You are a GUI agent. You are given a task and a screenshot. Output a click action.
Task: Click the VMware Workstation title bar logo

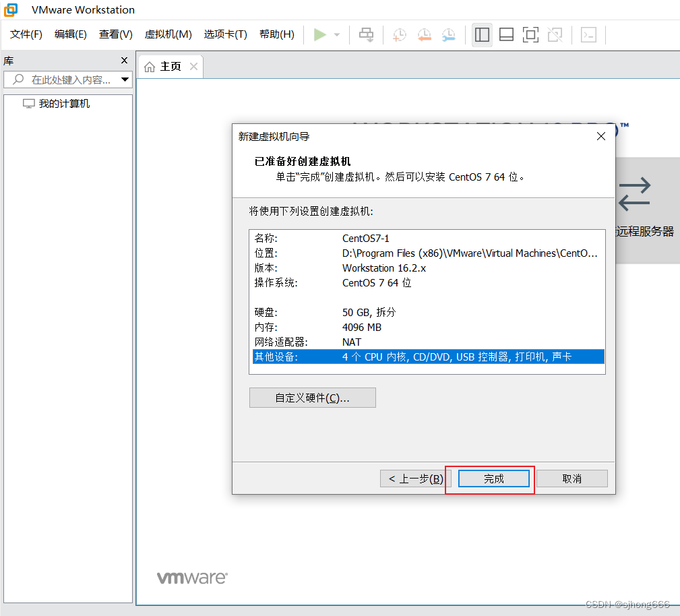[x=11, y=9]
